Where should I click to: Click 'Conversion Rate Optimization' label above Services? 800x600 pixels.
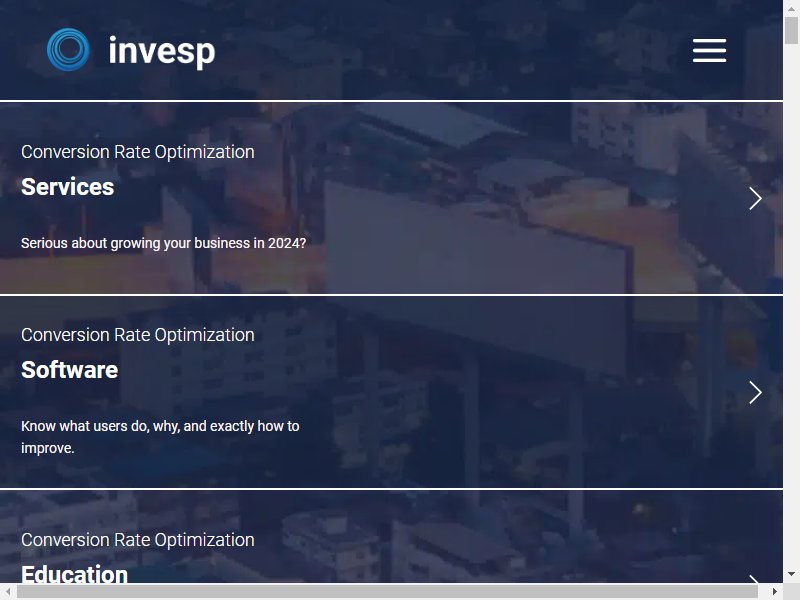point(138,152)
